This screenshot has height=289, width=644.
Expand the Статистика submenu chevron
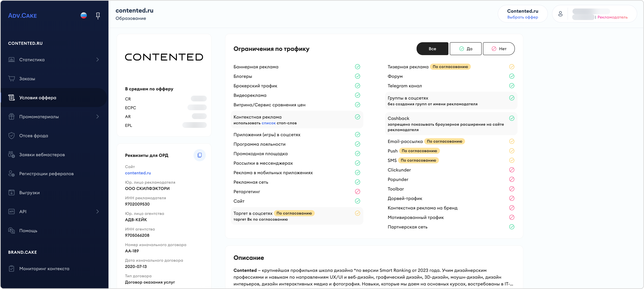[97, 60]
